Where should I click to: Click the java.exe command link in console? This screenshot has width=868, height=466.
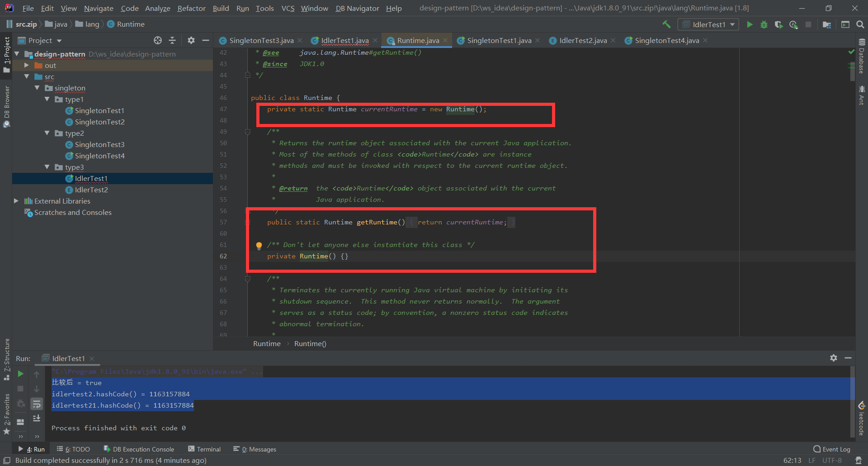[149, 371]
